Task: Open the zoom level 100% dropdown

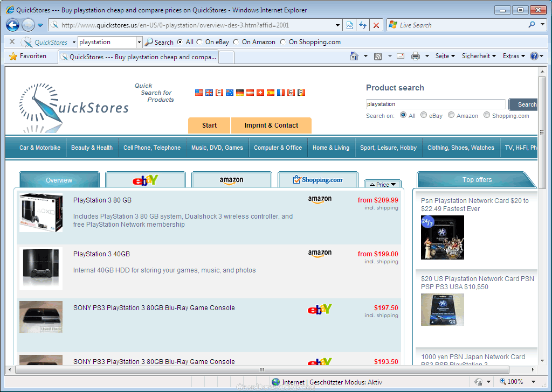Action: point(533,382)
